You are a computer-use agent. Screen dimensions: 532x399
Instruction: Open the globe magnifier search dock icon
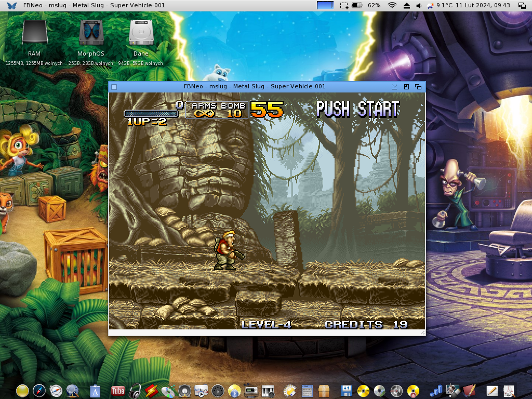pyautogui.click(x=73, y=391)
